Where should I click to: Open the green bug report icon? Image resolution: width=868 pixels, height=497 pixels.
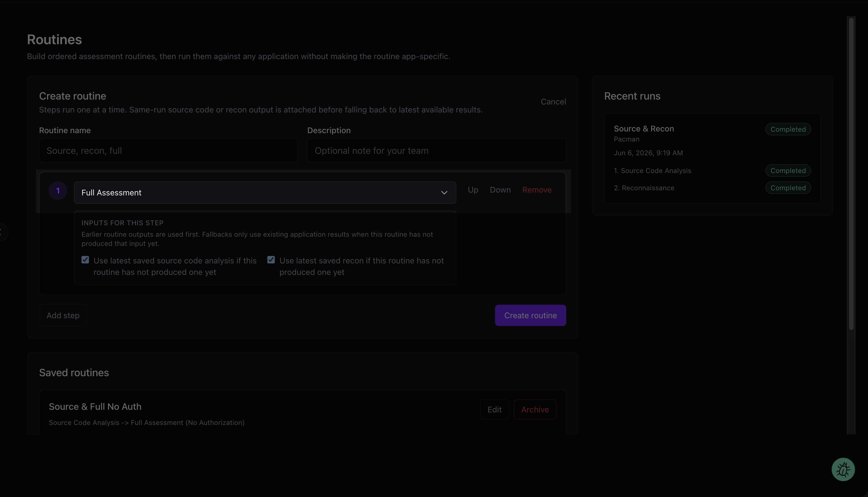[843, 469]
